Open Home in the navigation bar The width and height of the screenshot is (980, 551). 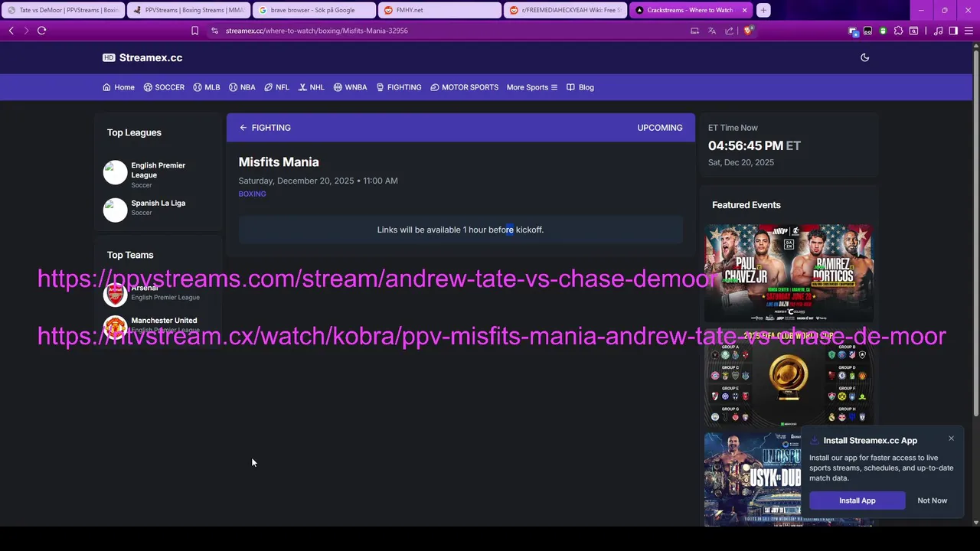(x=119, y=87)
